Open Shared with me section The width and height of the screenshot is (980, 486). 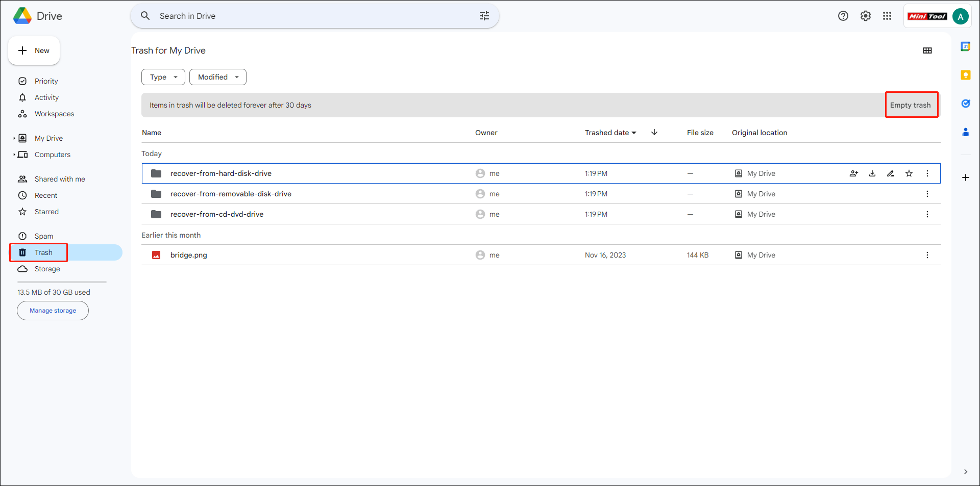(60, 179)
